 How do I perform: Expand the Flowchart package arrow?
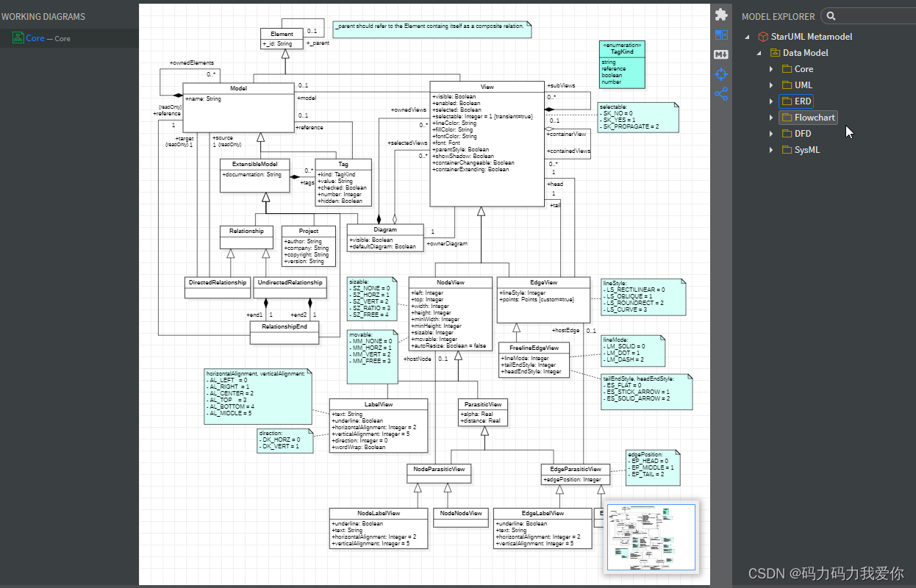coord(771,118)
